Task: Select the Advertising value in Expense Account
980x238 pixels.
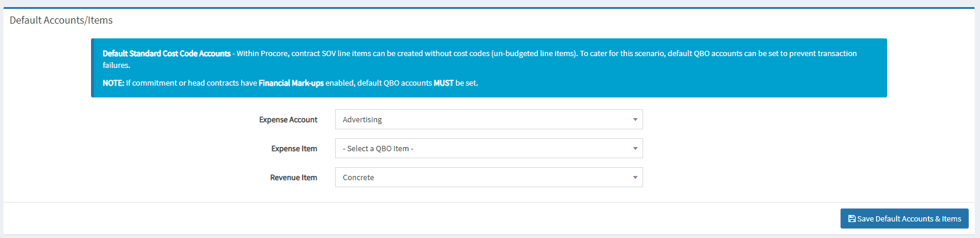Action: tap(362, 119)
